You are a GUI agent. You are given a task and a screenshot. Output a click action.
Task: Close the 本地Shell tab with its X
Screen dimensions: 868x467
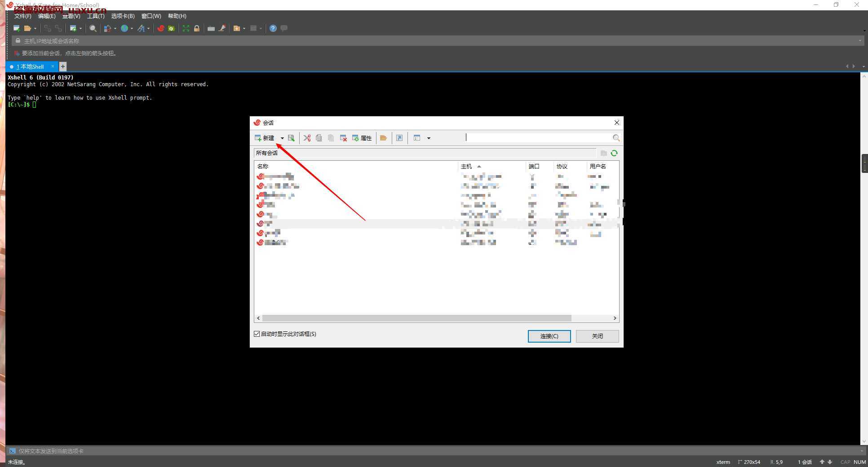(x=53, y=66)
